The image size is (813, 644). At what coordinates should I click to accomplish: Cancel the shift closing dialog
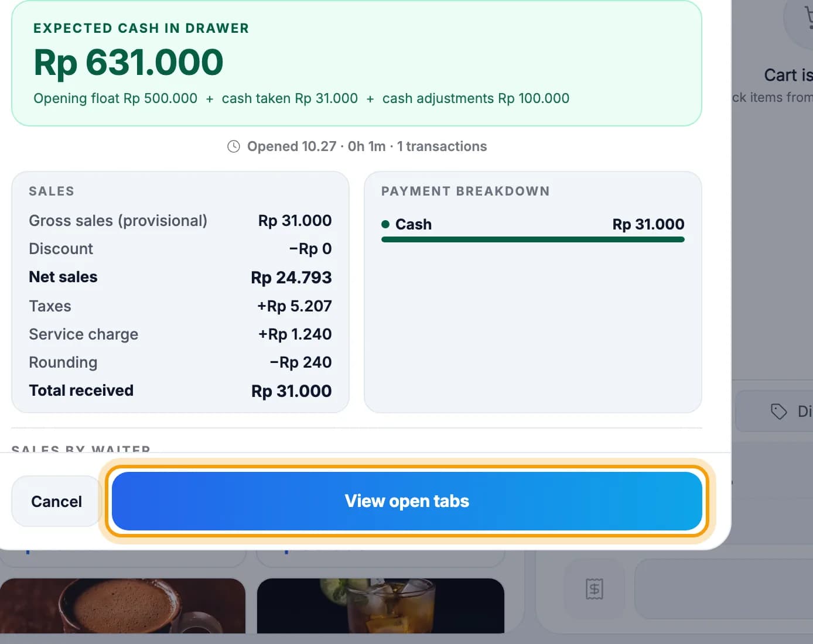click(x=57, y=501)
